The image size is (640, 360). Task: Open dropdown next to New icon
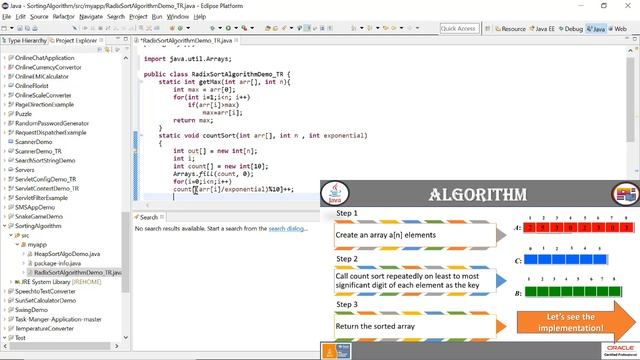tap(11, 28)
